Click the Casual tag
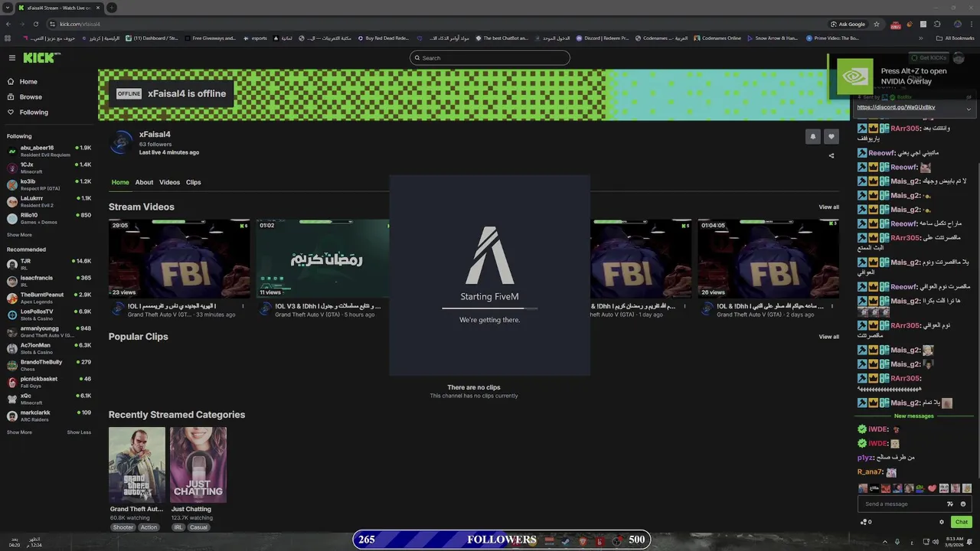The height and width of the screenshot is (551, 980). pos(198,527)
